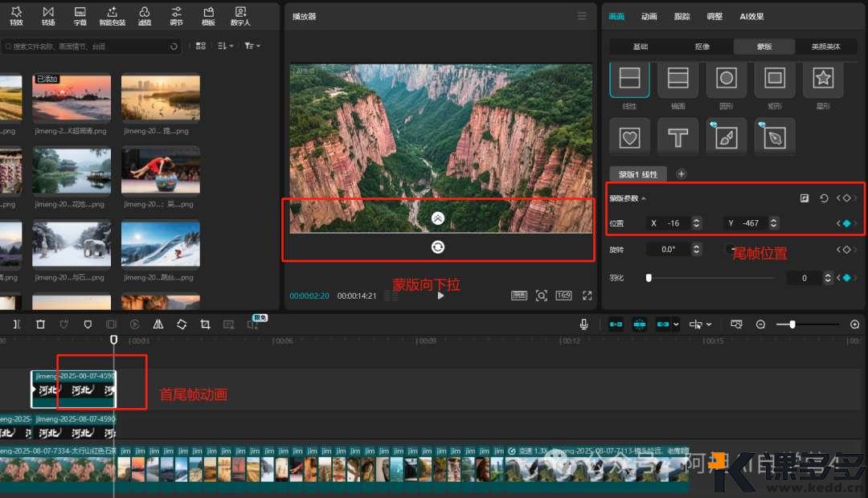Add a new mask with plus button
The height and width of the screenshot is (498, 868).
click(682, 173)
